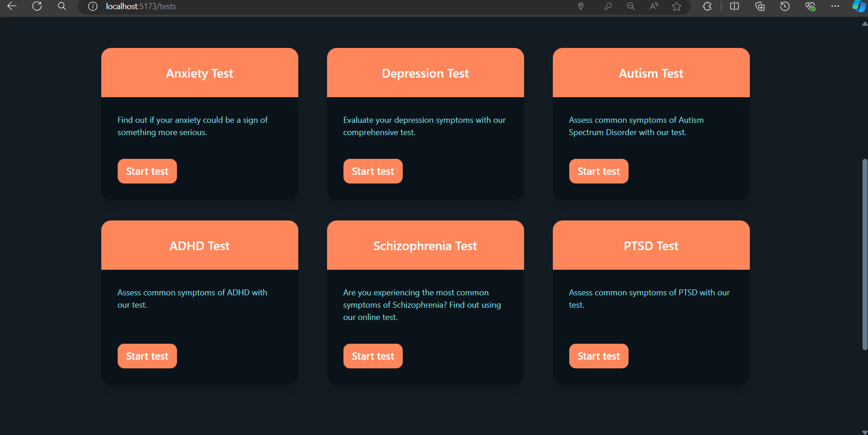The width and height of the screenshot is (868, 435).
Task: Add page to favorites with star icon
Action: pos(676,6)
